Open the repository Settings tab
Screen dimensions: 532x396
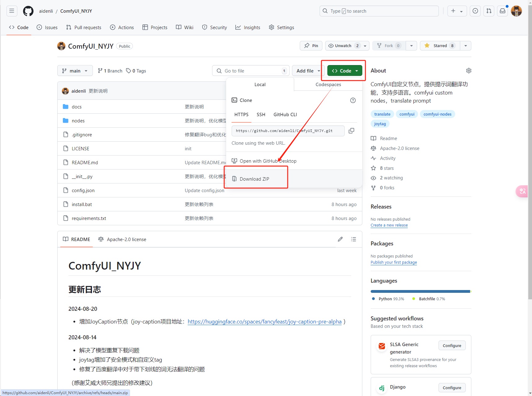(281, 27)
